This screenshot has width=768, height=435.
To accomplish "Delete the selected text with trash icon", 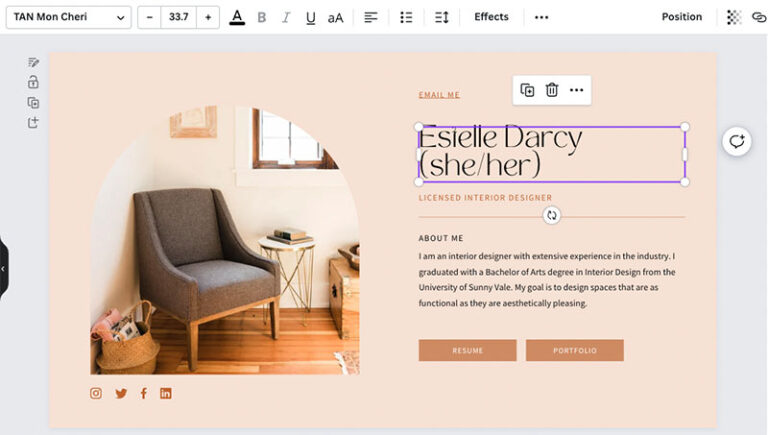I will coord(552,90).
